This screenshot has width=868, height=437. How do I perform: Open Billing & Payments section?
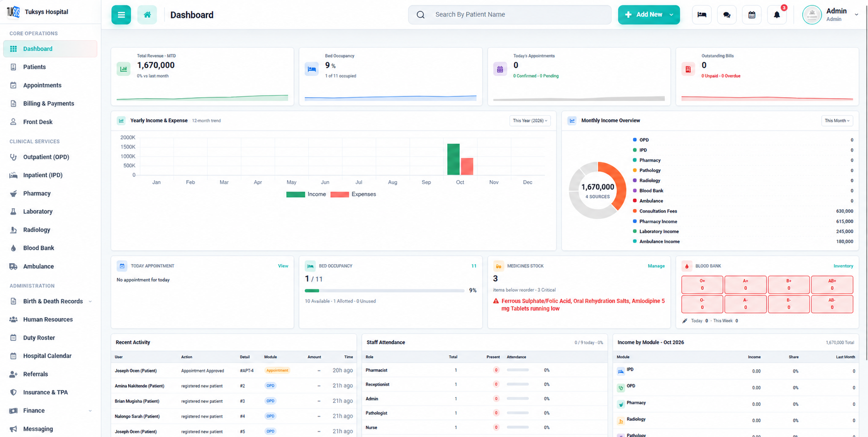point(51,104)
